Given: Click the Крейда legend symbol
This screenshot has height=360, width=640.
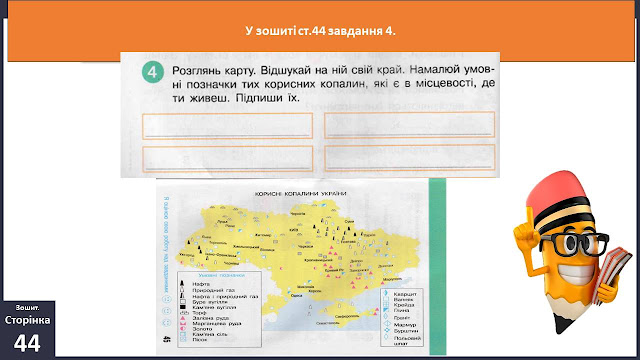Looking at the screenshot, I should click(x=386, y=304).
